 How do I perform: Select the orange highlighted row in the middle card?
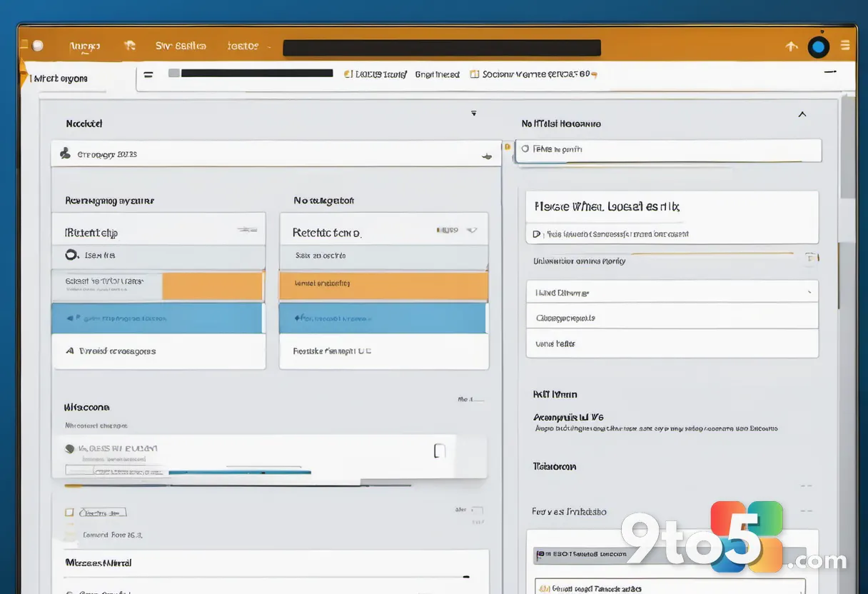click(383, 286)
